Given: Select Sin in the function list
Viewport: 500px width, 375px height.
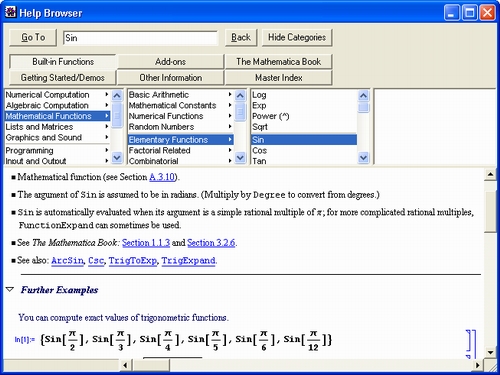Looking at the screenshot, I should pyautogui.click(x=304, y=140).
